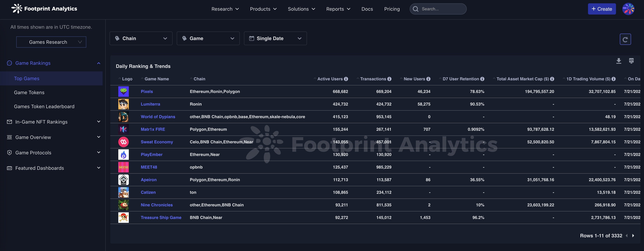Image resolution: width=644 pixels, height=251 pixels.
Task: Click the Create button
Action: [x=602, y=9]
